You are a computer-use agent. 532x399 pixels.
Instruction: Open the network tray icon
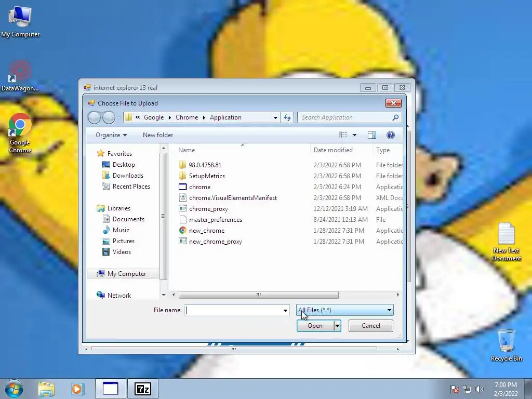point(467,389)
